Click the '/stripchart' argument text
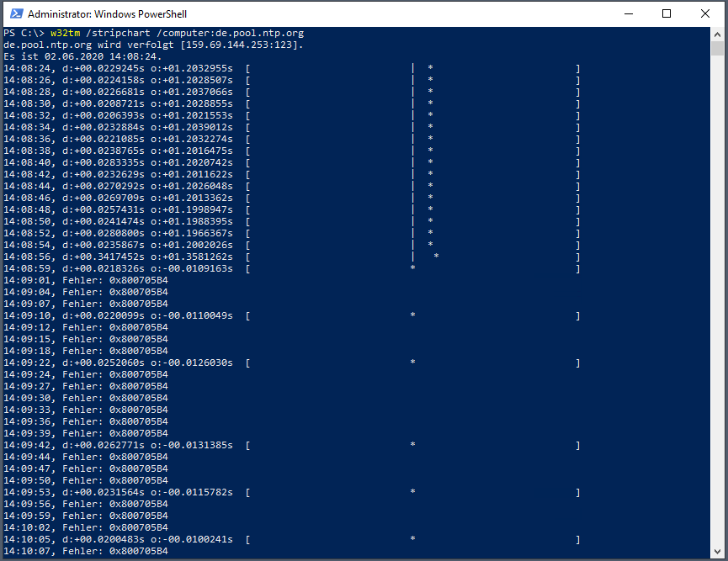The image size is (728, 561). (119, 34)
